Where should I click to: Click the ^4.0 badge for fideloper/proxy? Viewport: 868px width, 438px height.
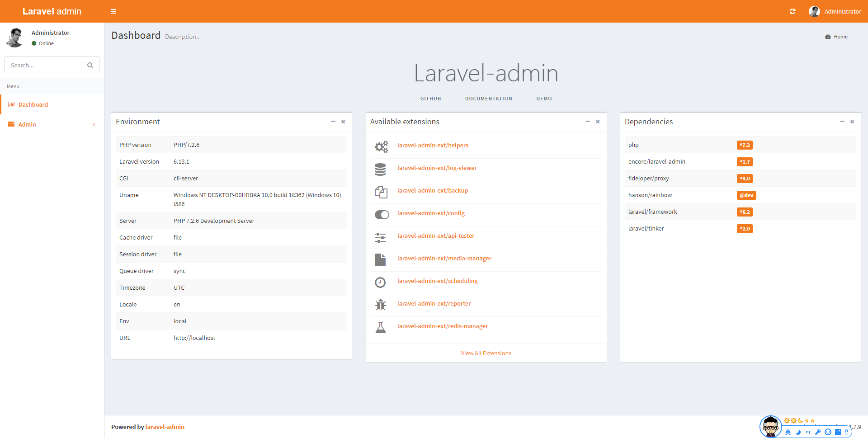pyautogui.click(x=745, y=179)
